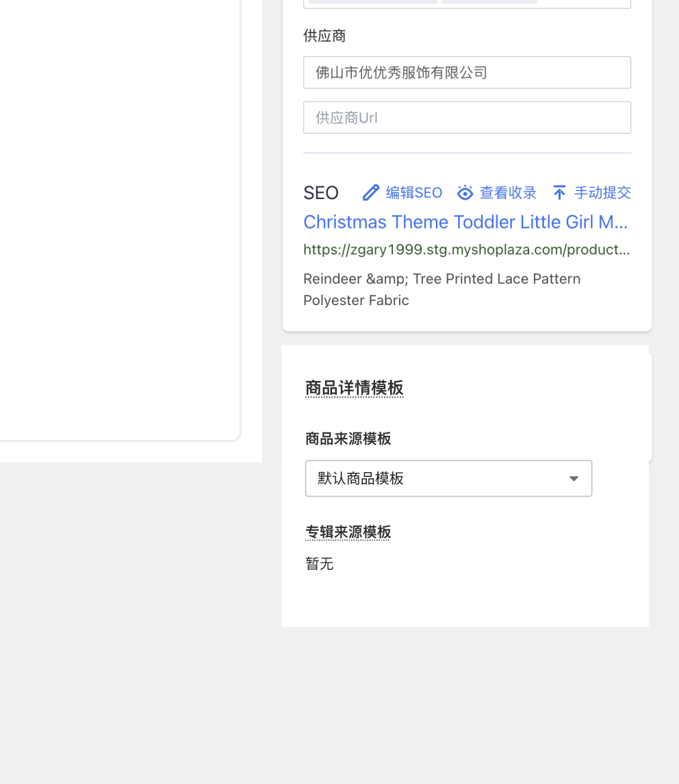The width and height of the screenshot is (679, 784).
Task: Click the dropdown arrow in the template selector
Action: [x=574, y=478]
